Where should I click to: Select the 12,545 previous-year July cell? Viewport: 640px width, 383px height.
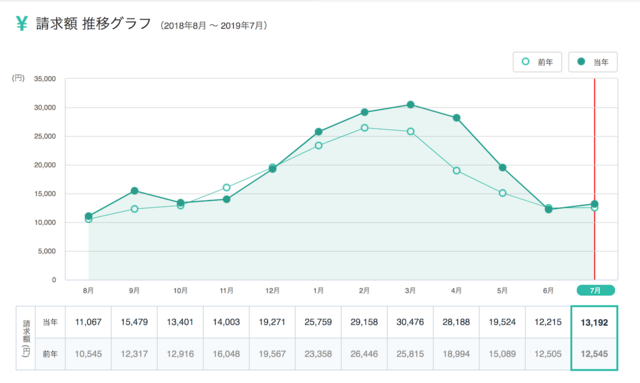coord(594,354)
